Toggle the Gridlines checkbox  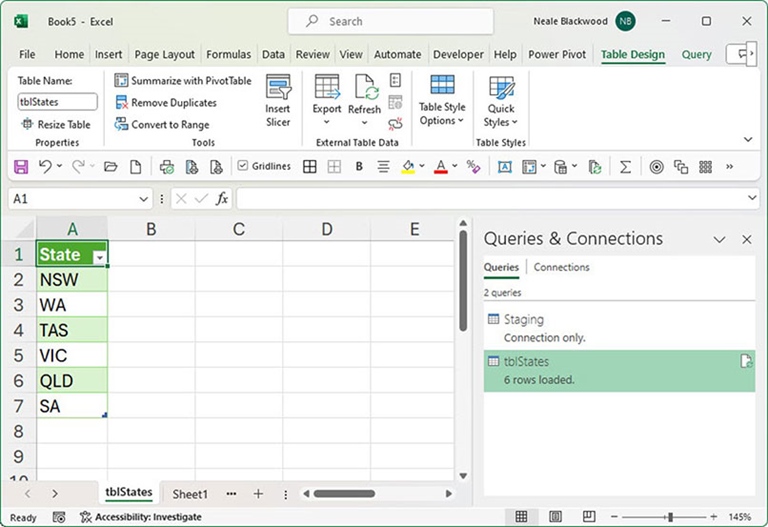point(242,166)
